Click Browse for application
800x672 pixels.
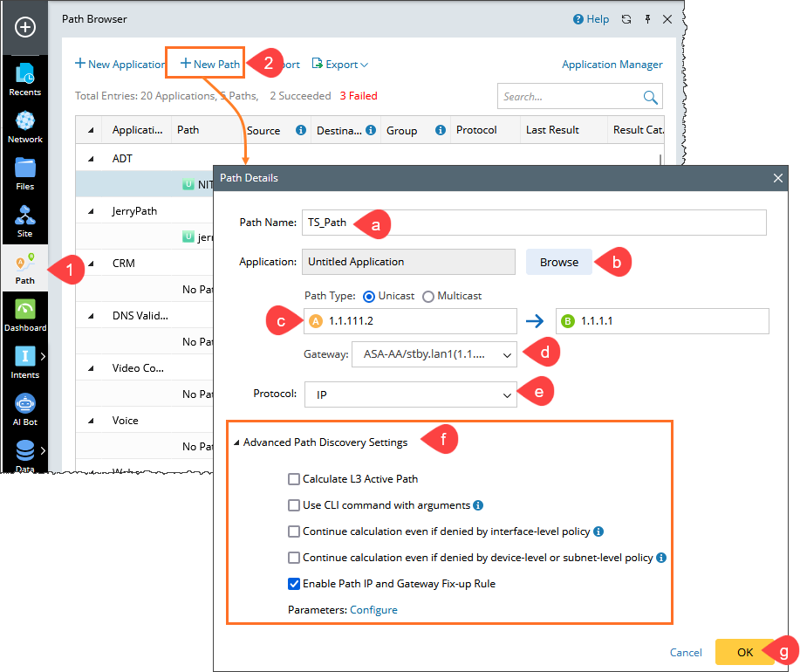(x=559, y=263)
